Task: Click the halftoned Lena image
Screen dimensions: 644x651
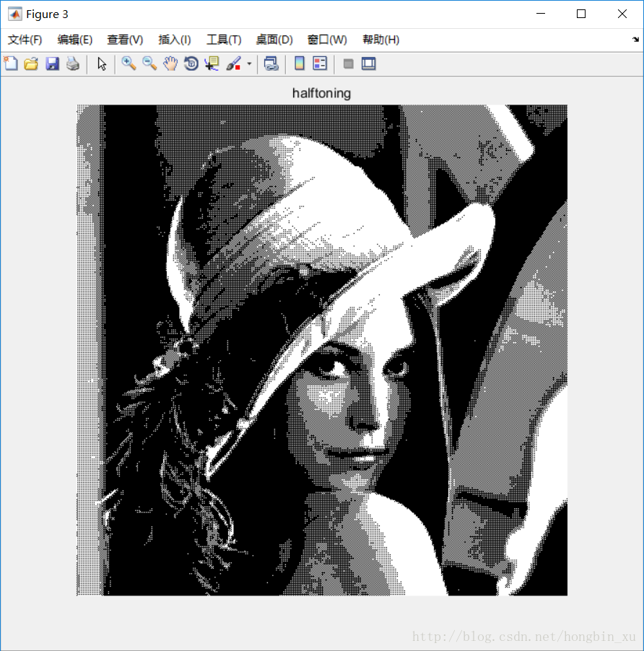Action: click(322, 350)
